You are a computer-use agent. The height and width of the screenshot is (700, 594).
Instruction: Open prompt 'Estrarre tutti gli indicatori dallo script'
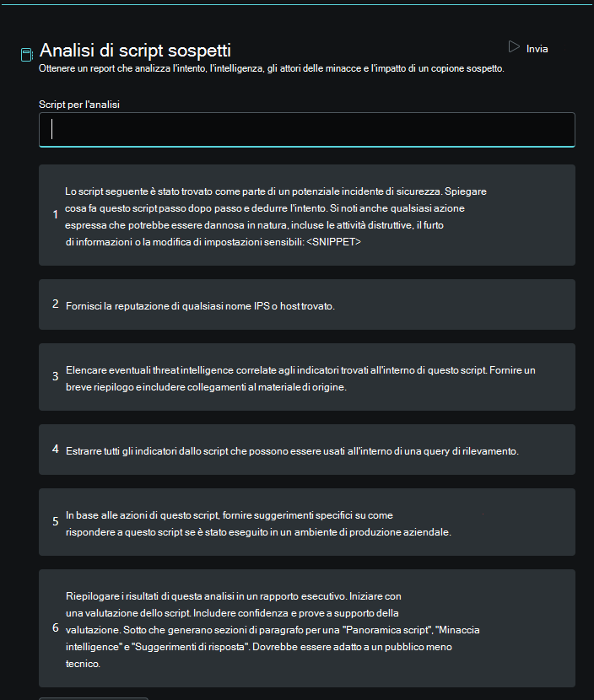click(307, 450)
